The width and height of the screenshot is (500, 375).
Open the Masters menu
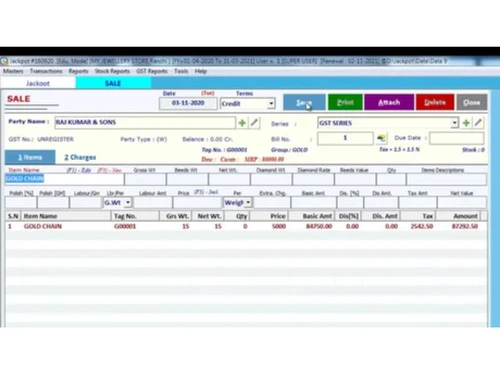(13, 71)
